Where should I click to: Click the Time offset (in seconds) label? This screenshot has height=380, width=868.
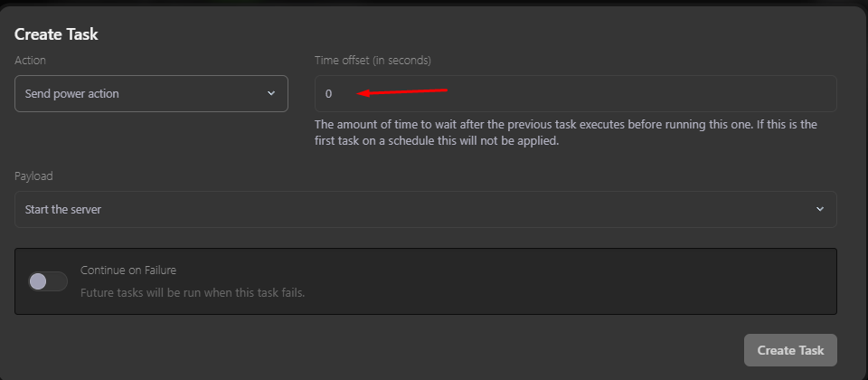tap(373, 61)
